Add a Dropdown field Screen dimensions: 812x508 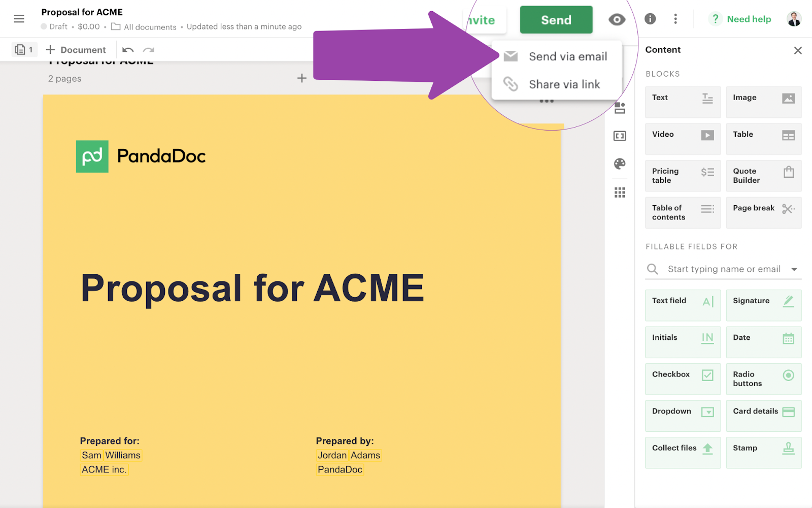tap(683, 416)
